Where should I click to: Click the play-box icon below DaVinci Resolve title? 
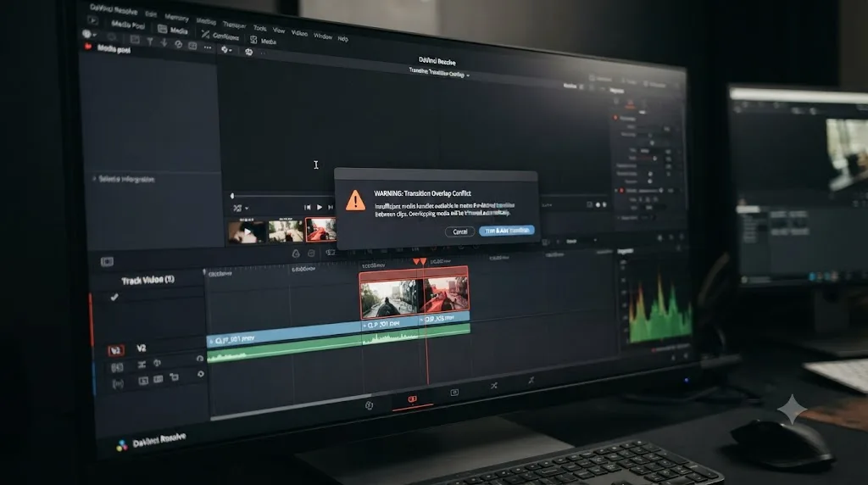(93, 20)
